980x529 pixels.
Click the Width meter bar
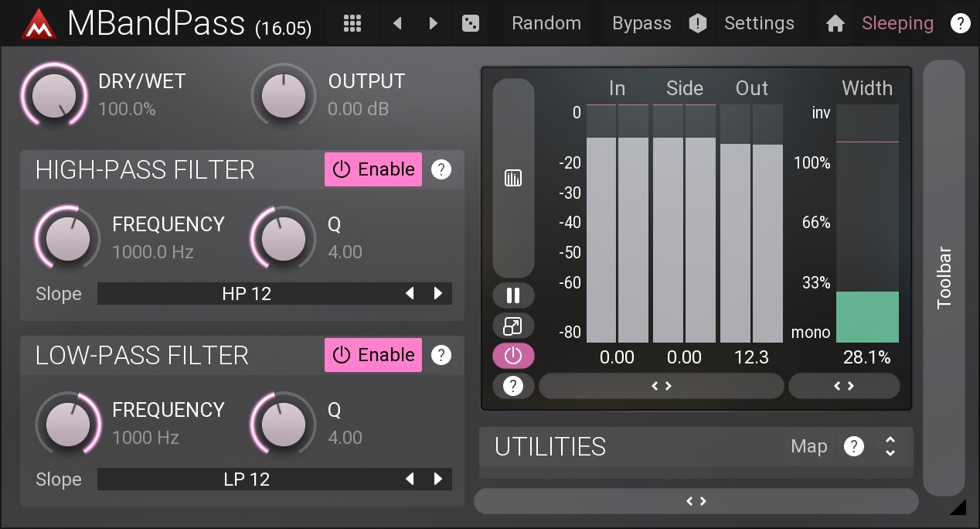[867, 224]
